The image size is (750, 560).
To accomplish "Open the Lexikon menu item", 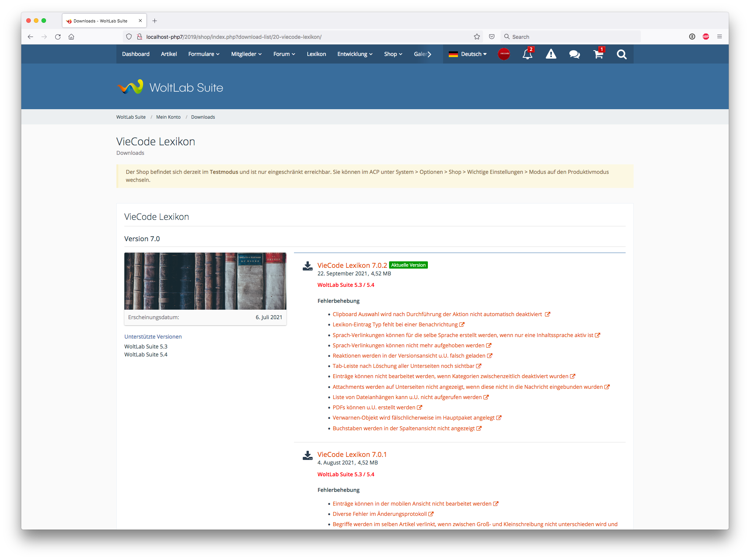I will 316,54.
